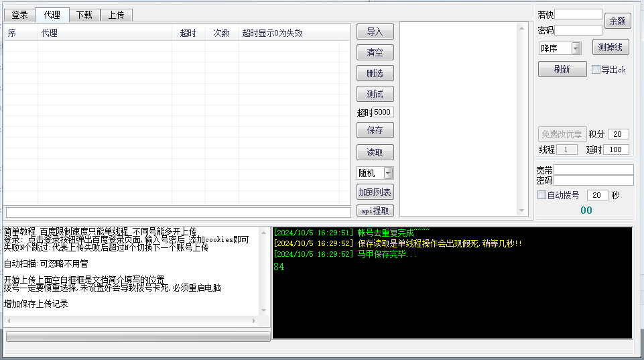Viewport: 644px width, 360px height.
Task: Click the 超时 value input field
Action: (383, 112)
